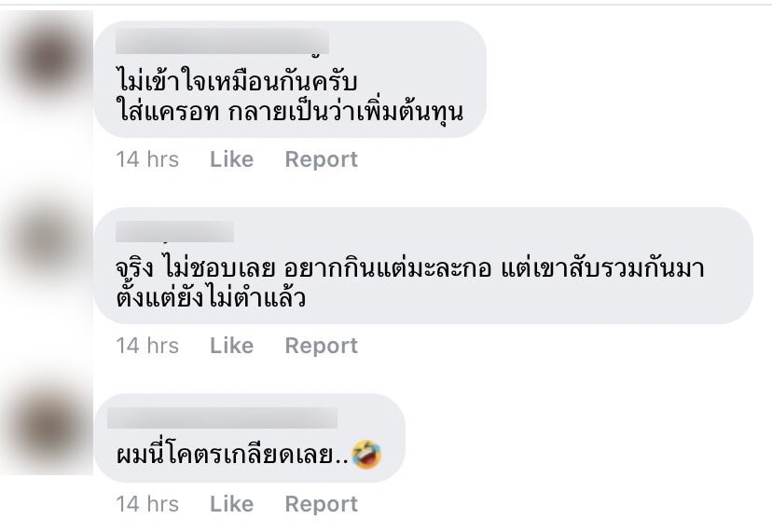Screen dimensions: 772x532
Task: Report the comment starting with 'จริง ไม่ชอบเลย'
Action: (x=321, y=346)
